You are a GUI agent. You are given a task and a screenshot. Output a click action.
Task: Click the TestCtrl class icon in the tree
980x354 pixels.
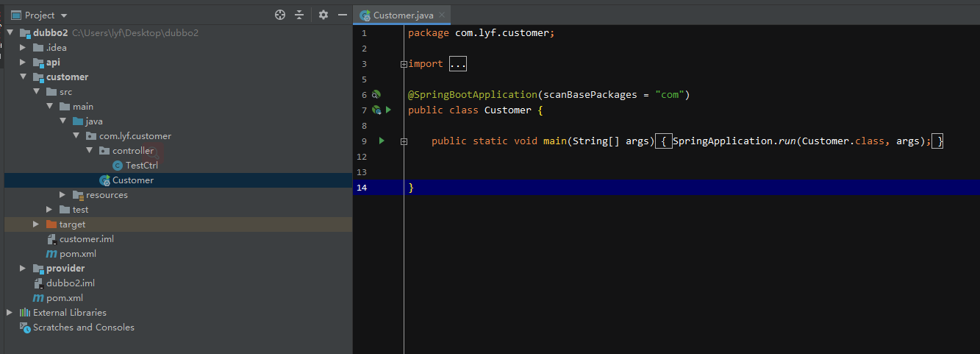pyautogui.click(x=118, y=166)
